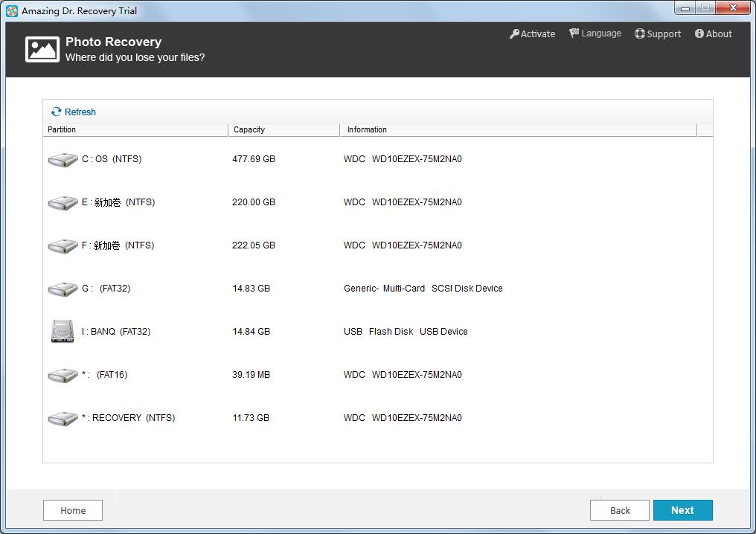Image resolution: width=756 pixels, height=534 pixels.
Task: Sort by the Partition column header
Action: pos(135,129)
